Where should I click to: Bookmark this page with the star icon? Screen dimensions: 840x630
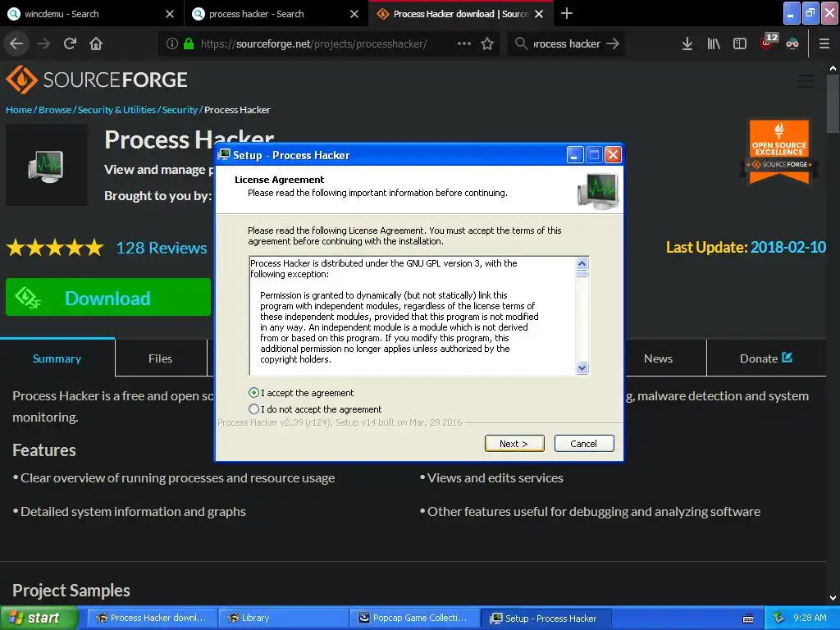(x=487, y=43)
